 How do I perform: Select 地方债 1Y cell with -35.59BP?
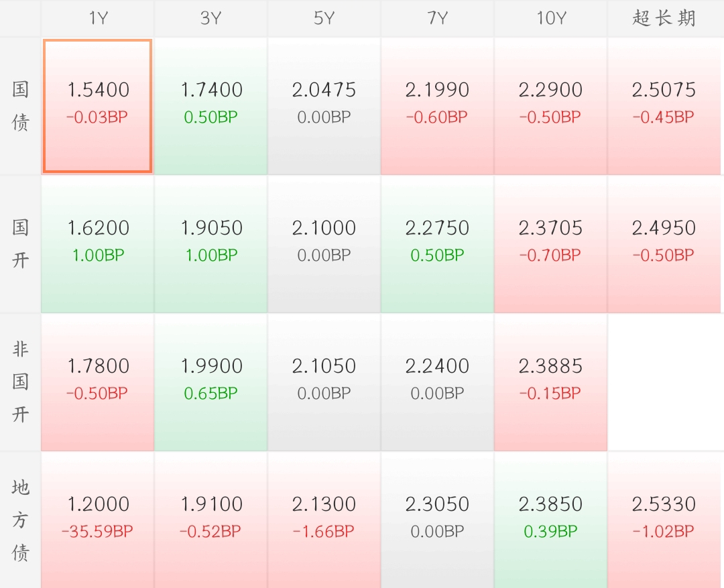click(97, 520)
